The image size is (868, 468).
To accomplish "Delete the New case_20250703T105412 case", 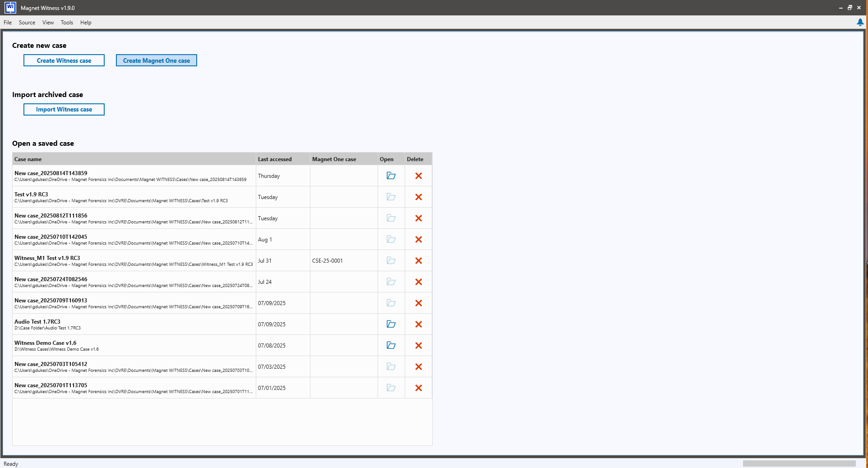I will click(x=419, y=366).
